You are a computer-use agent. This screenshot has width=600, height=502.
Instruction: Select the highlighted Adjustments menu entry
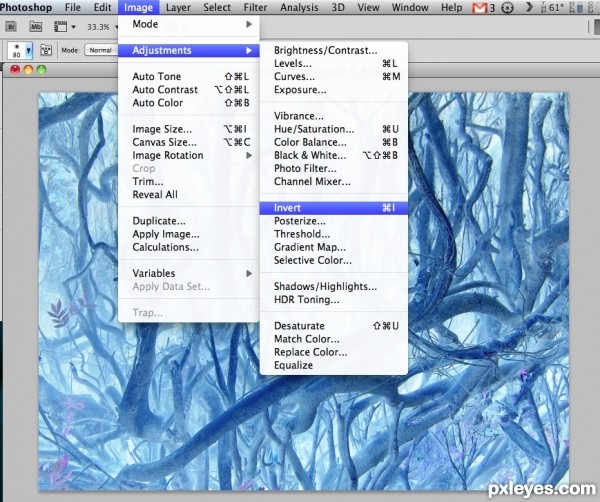189,51
